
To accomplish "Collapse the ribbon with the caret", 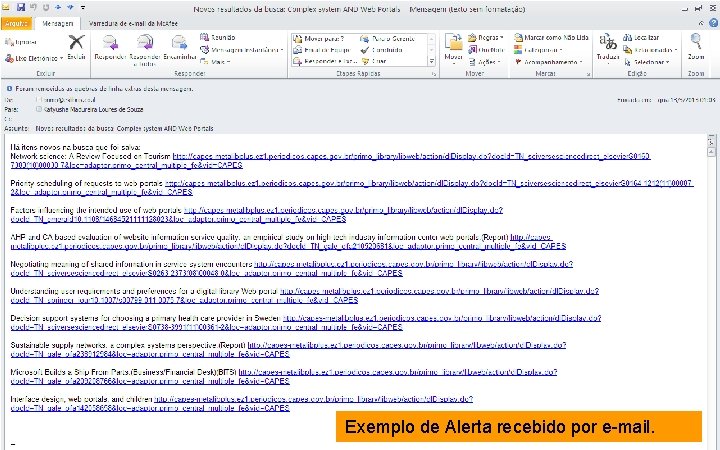I will pyautogui.click(x=701, y=23).
